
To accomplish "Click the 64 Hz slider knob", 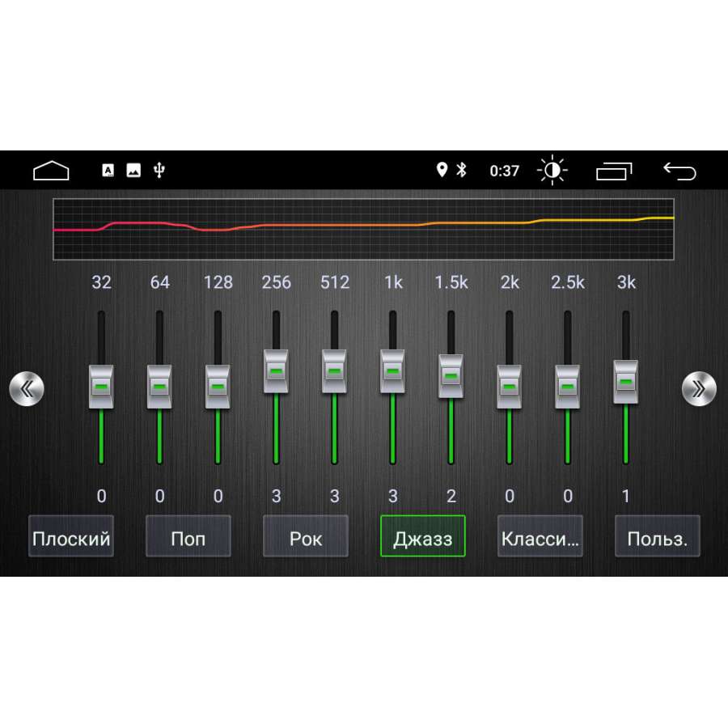I will (x=159, y=387).
